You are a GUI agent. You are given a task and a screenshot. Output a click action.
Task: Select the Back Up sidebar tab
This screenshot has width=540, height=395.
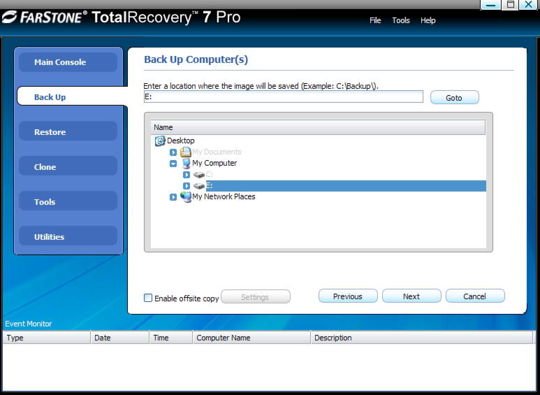pos(71,97)
